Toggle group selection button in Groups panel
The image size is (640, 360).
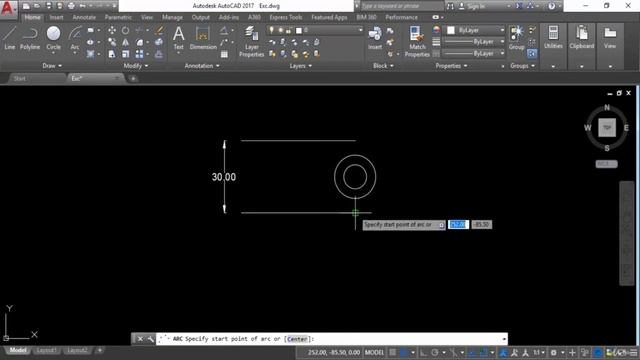point(532,53)
